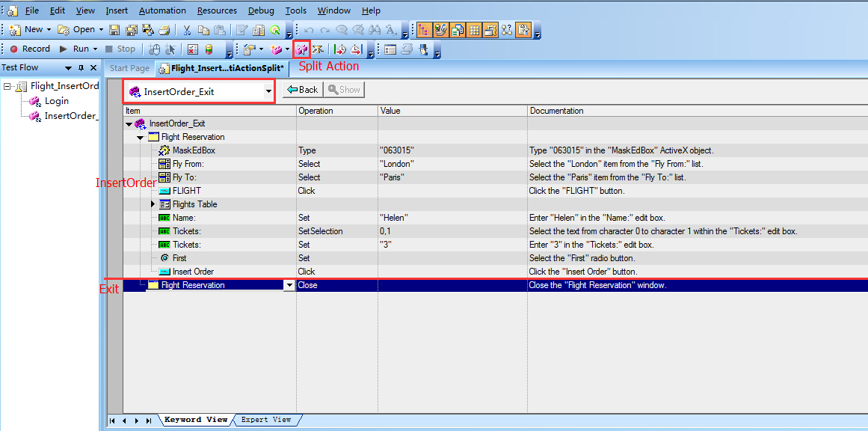Screen dimensions: 868x431
Task: Collapse the Flight_InsertOrd test tree node
Action: point(7,86)
